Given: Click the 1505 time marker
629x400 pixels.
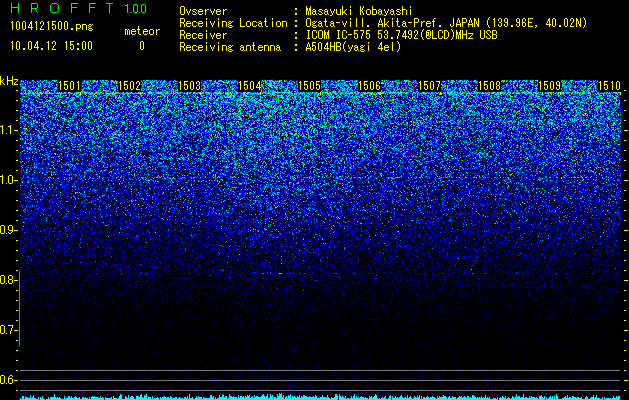Looking at the screenshot, I should 310,86.
